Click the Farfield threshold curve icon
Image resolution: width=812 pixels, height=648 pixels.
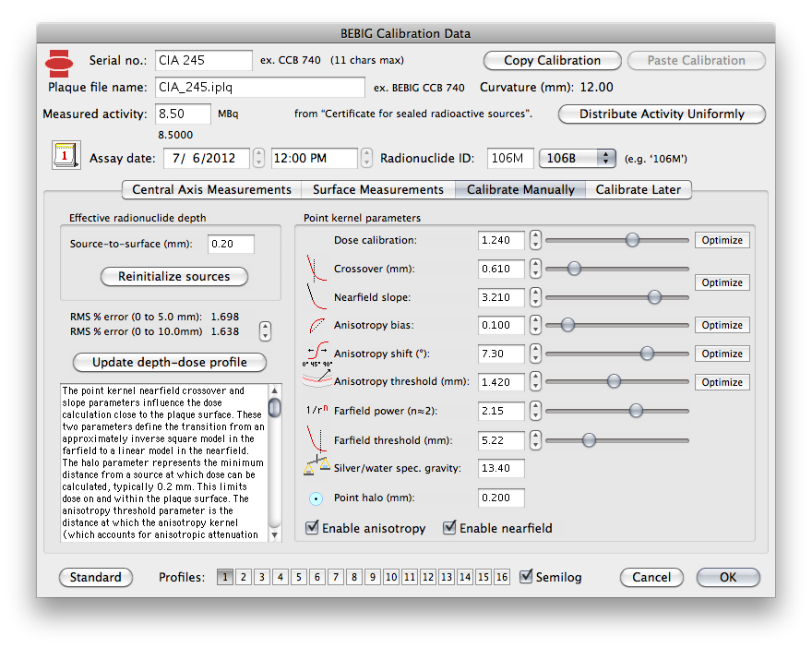[x=316, y=439]
